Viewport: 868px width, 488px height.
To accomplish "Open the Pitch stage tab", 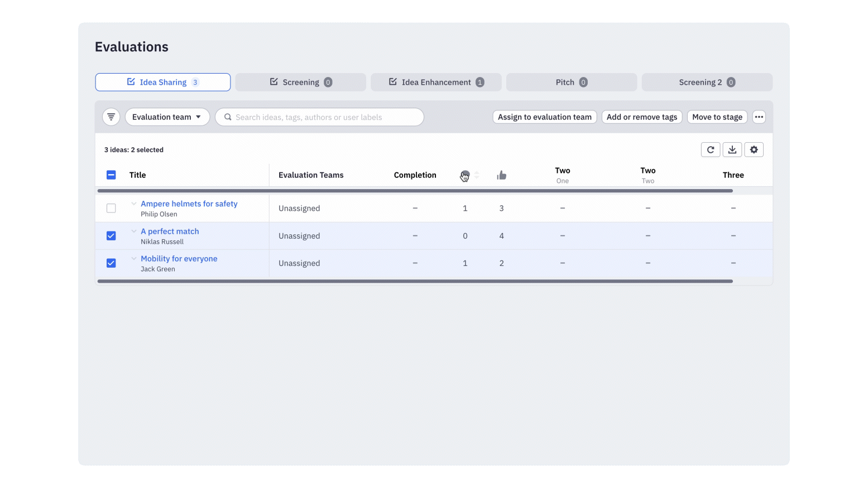I will click(x=571, y=82).
